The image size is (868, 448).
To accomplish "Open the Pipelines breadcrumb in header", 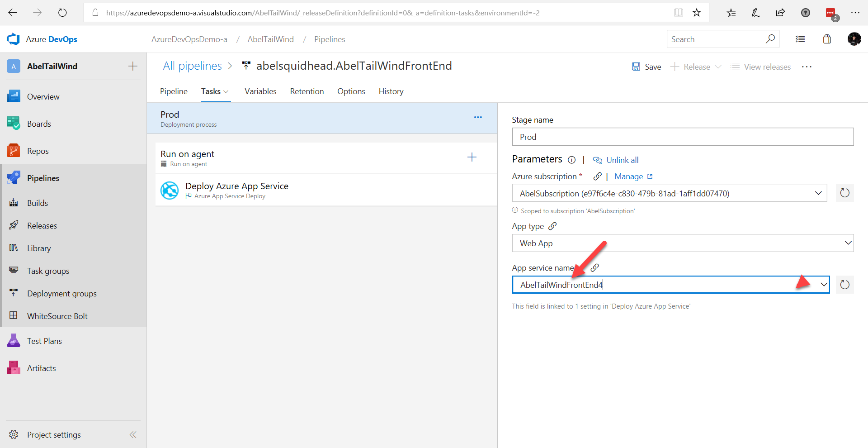I will pos(330,39).
